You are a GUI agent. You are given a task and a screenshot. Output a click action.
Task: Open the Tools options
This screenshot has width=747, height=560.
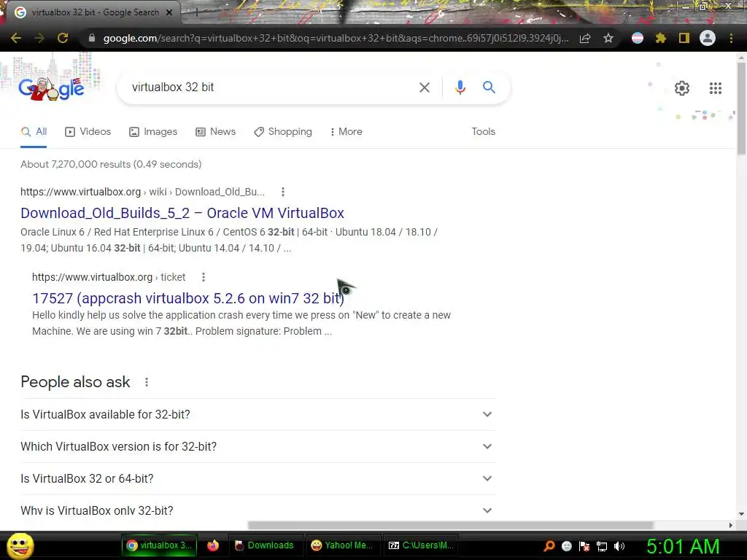pyautogui.click(x=484, y=131)
